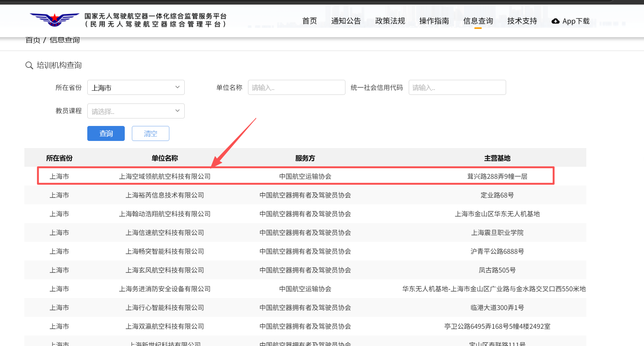
Task: Select the 上海务进消防安全设备有限公司 entry
Action: point(165,289)
